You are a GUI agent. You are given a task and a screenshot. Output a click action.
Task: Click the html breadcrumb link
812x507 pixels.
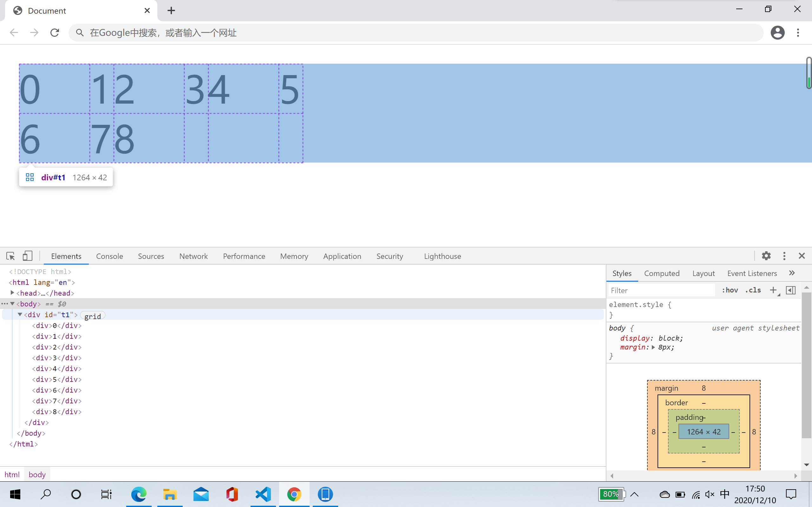point(12,474)
